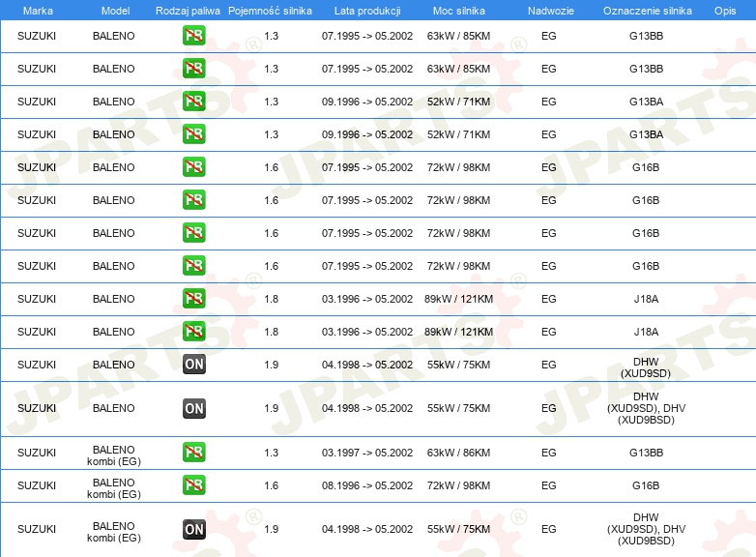Click the Pojemność silnika column header
This screenshot has height=557, width=756.
click(x=270, y=11)
